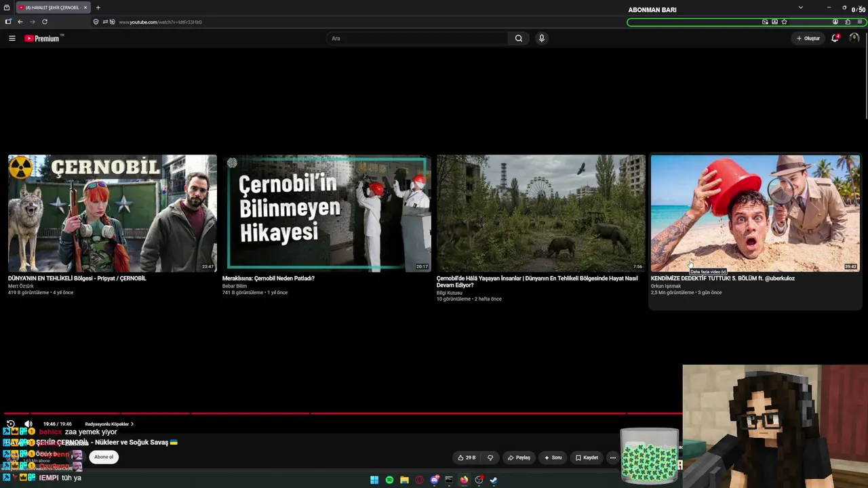Viewport: 868px width, 488px height.
Task: Subscribe using the Abone ol button
Action: [x=104, y=457]
